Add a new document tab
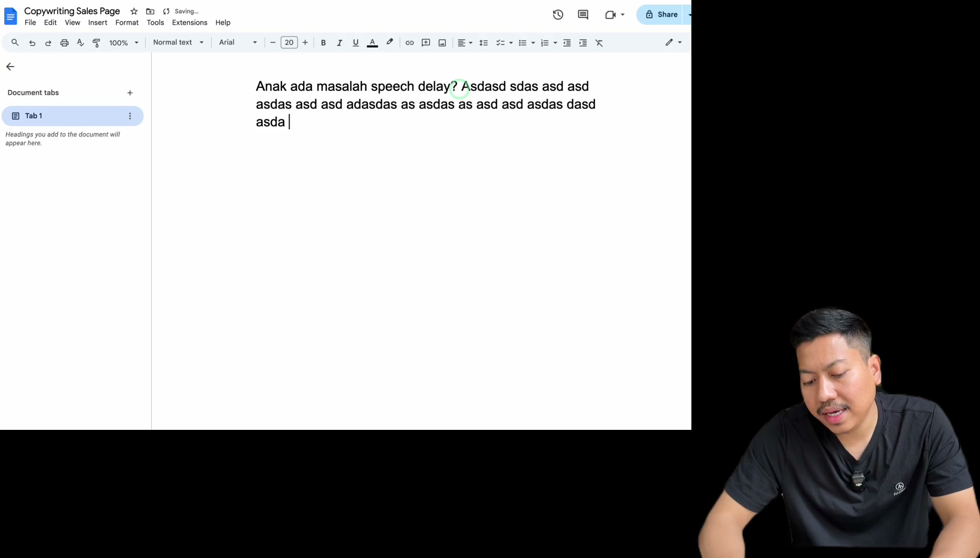This screenshot has width=980, height=558. coord(130,93)
